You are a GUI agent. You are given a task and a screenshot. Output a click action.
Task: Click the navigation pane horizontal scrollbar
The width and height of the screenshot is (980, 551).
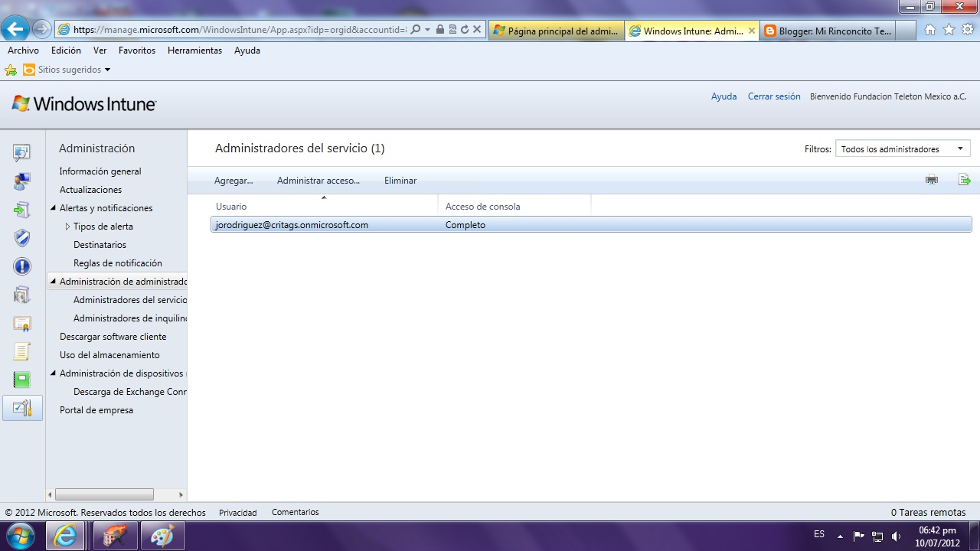104,495
